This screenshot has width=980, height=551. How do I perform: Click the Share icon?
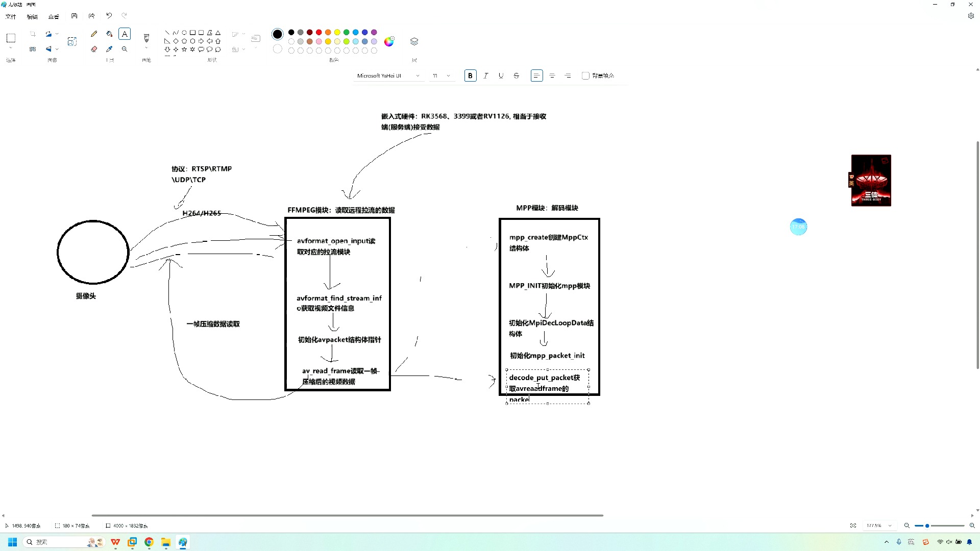point(91,16)
